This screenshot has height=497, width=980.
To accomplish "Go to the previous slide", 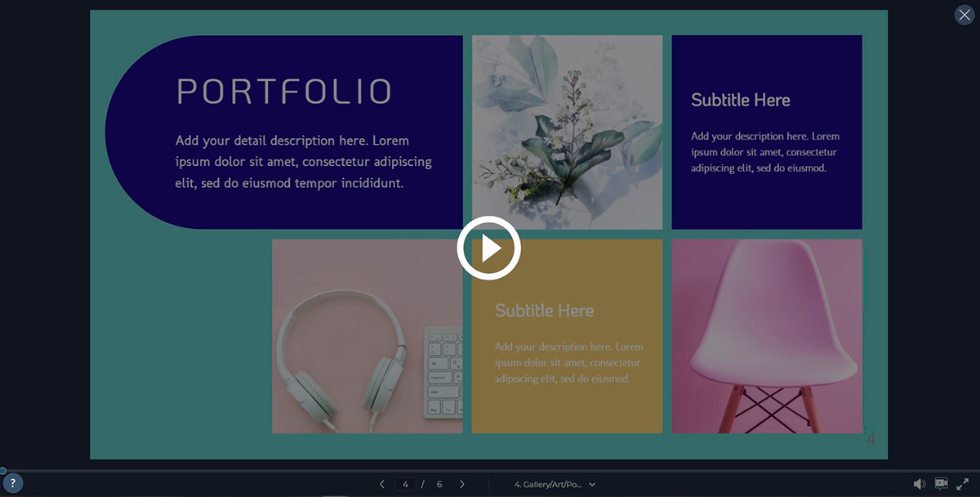I will click(382, 484).
